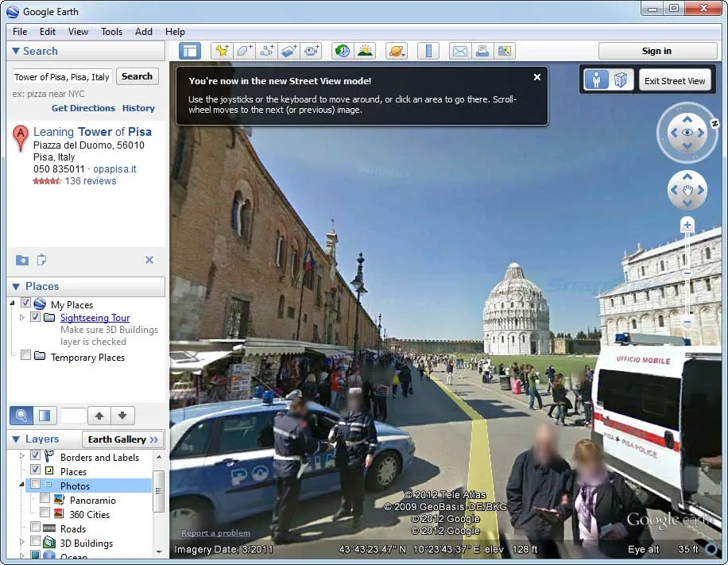Toggle the places transparency panel button

45,415
